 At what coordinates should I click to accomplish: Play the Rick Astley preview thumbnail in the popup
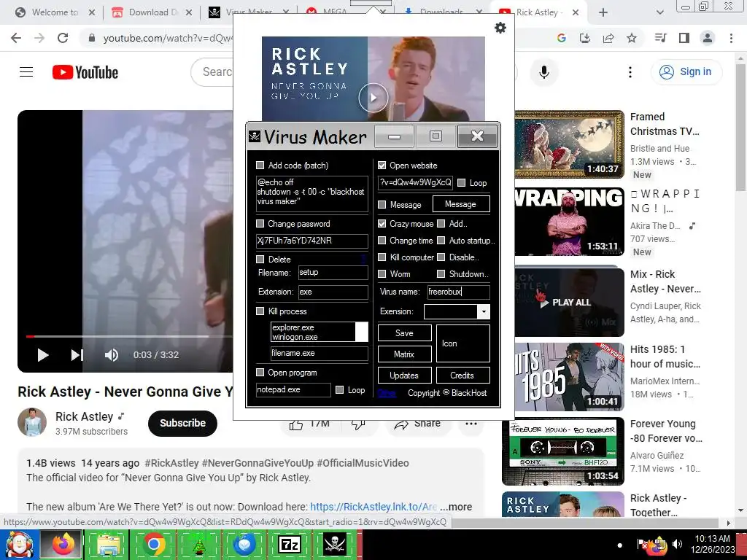pyautogui.click(x=373, y=98)
